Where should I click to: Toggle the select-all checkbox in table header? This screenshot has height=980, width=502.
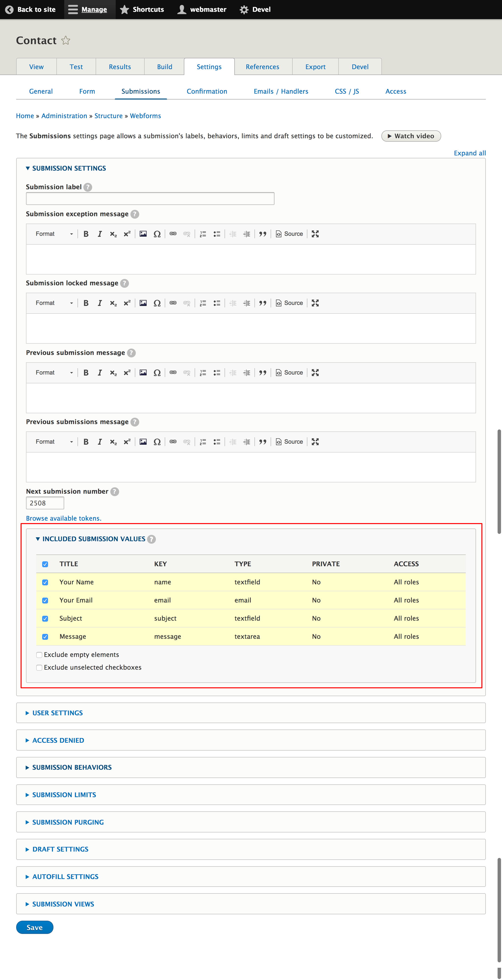click(x=45, y=564)
